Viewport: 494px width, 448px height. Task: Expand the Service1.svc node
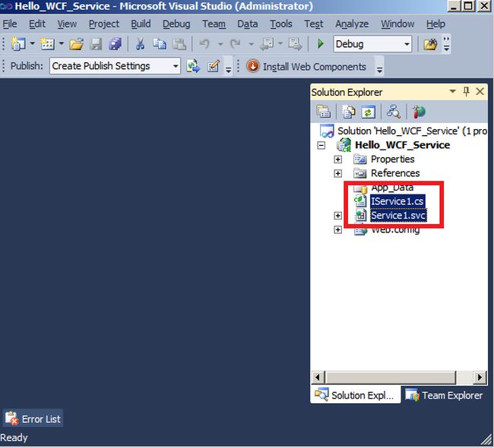337,216
